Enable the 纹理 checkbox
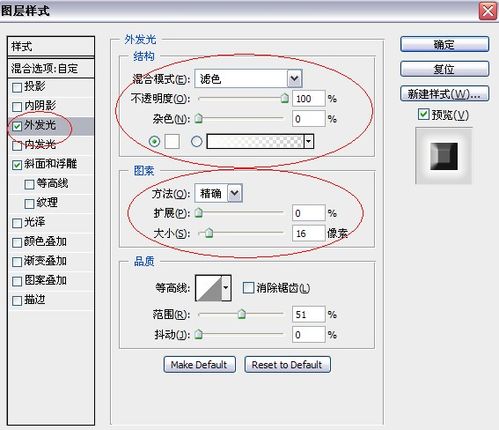 pyautogui.click(x=29, y=204)
